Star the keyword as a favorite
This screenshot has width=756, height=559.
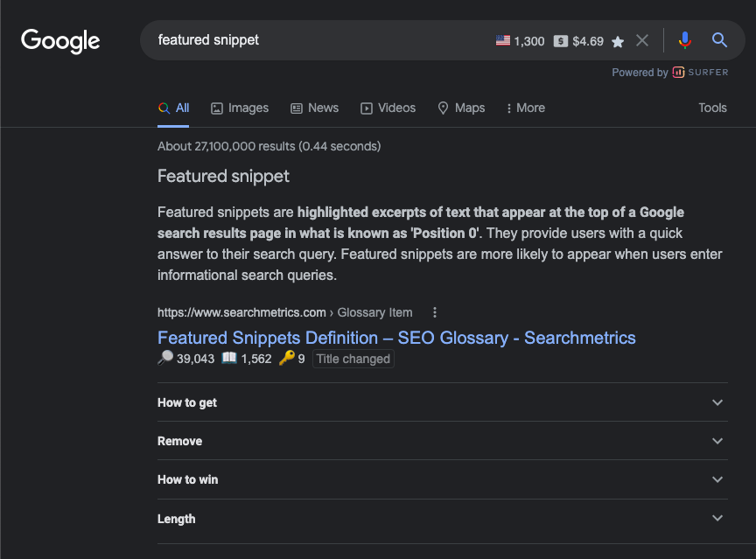pyautogui.click(x=619, y=40)
